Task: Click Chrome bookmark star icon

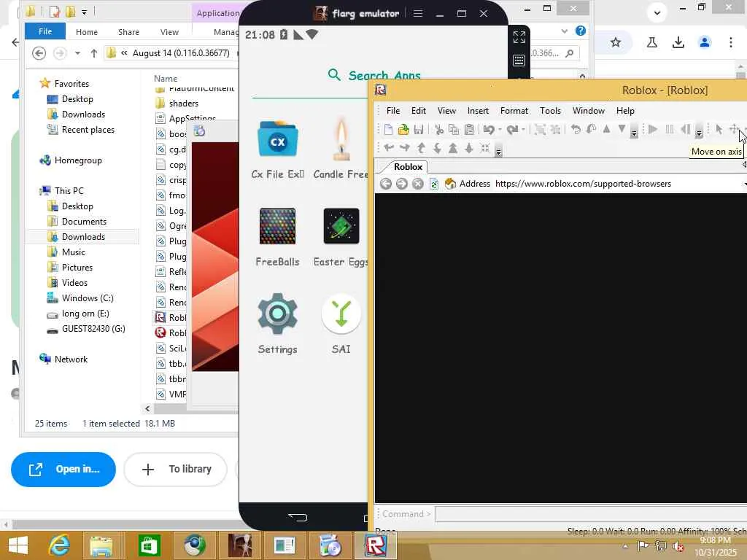Action: click(616, 42)
